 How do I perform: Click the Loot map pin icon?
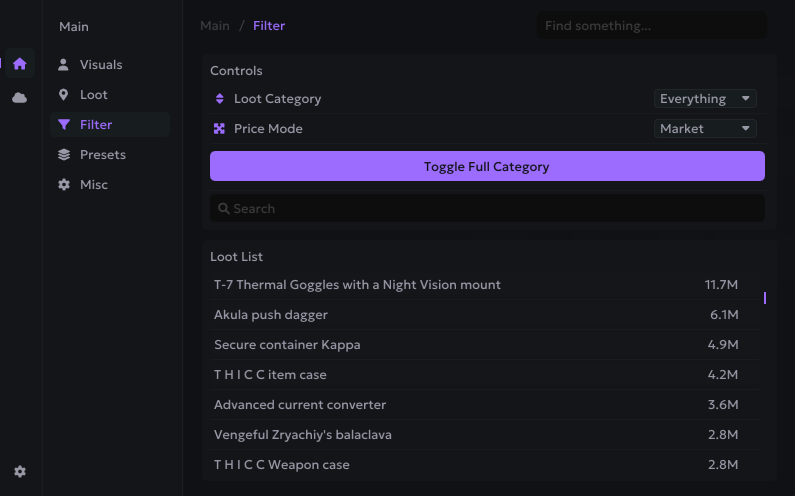tap(64, 95)
